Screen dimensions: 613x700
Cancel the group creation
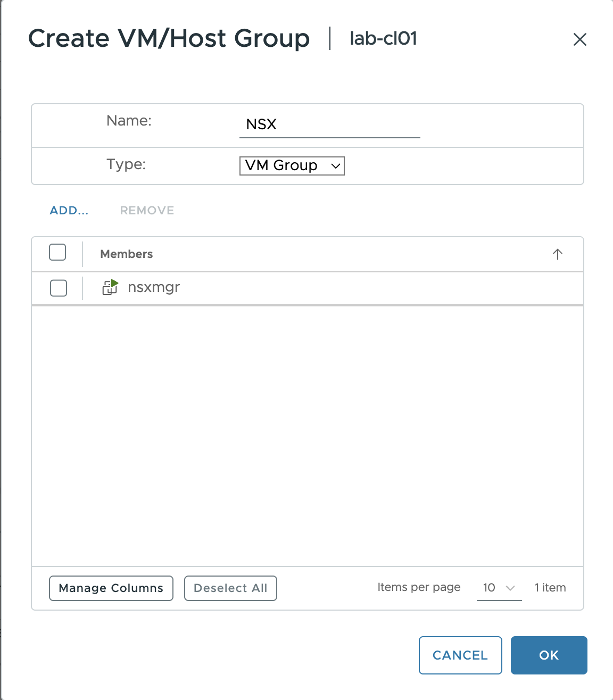click(460, 655)
